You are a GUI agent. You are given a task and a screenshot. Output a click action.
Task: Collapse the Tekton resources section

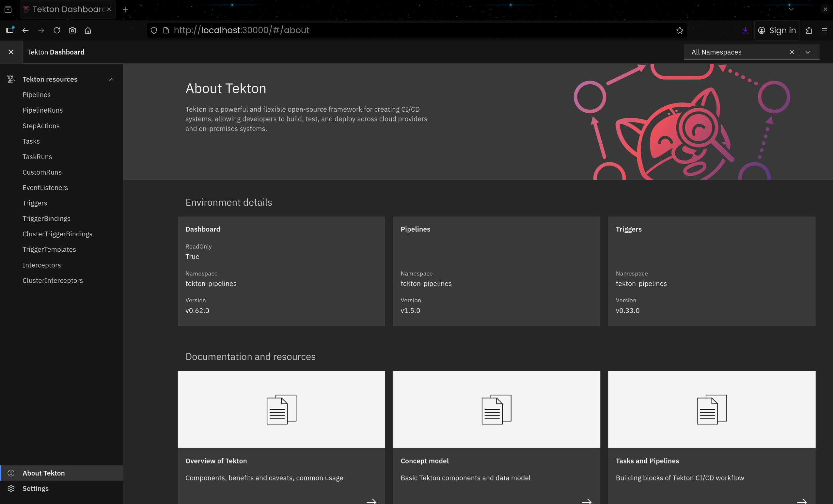pyautogui.click(x=112, y=79)
